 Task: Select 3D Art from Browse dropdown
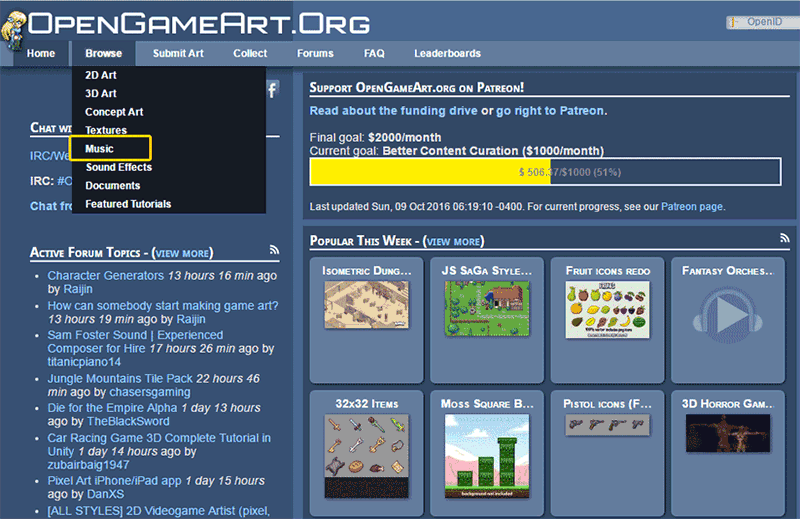(x=101, y=93)
